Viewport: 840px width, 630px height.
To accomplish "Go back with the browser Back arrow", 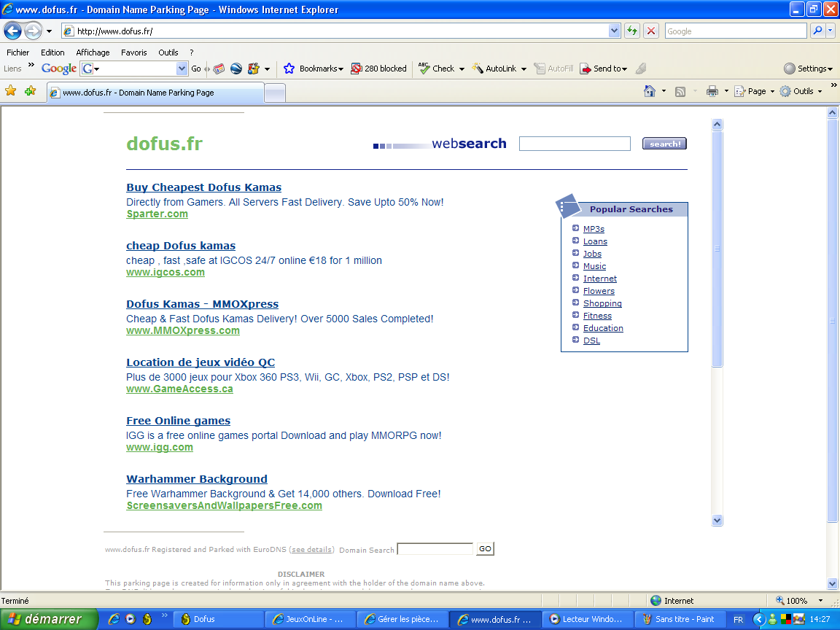I will [13, 31].
